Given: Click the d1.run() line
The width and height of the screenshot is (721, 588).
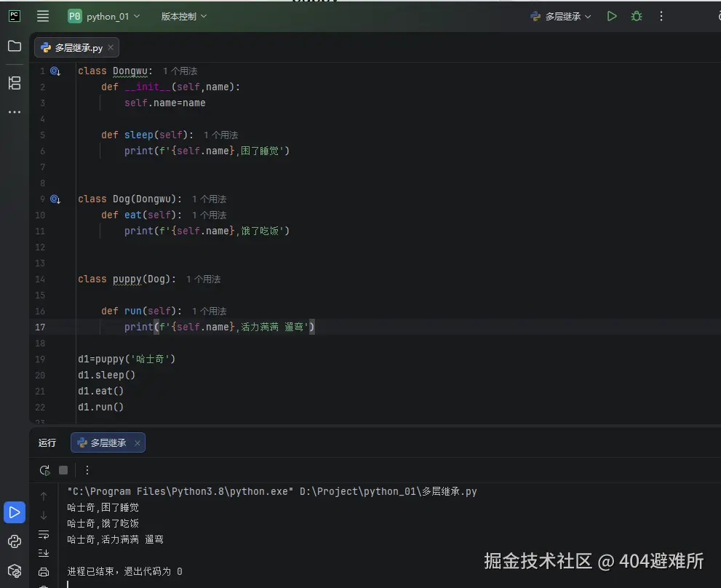Looking at the screenshot, I should pyautogui.click(x=100, y=408).
